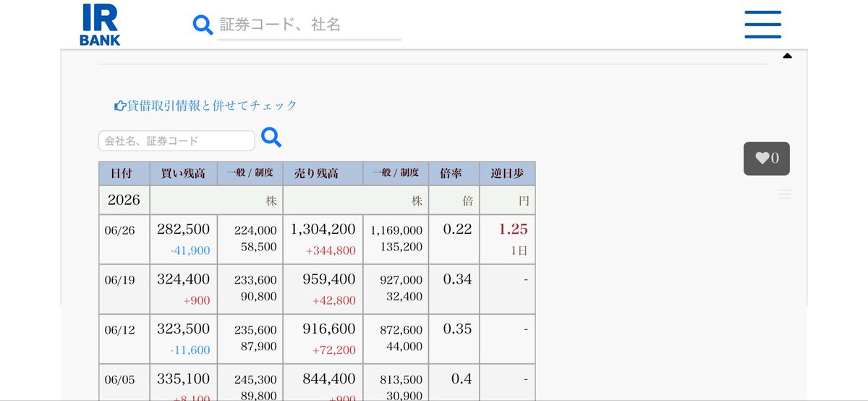Click the 323,500 buy balance value
The height and width of the screenshot is (401, 868).
pyautogui.click(x=184, y=329)
